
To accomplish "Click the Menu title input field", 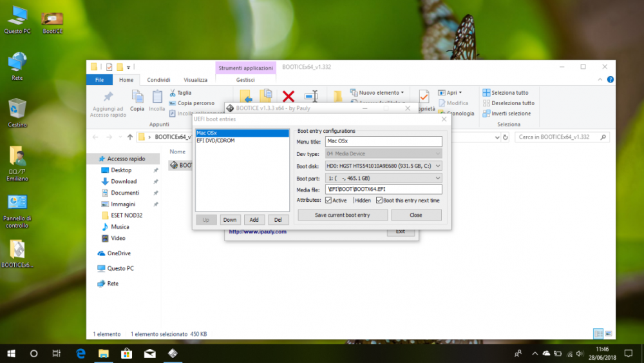I will [384, 141].
